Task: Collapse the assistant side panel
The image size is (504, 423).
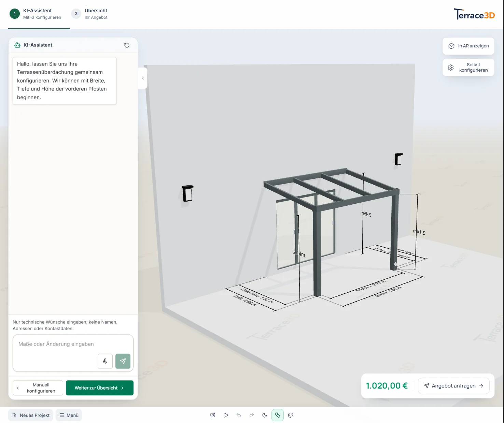Action: point(143,78)
